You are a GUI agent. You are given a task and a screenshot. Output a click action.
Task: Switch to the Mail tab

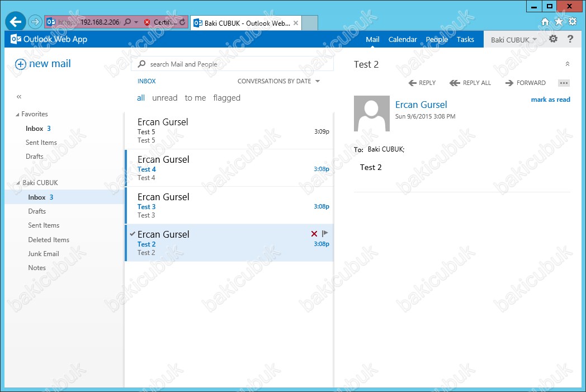(x=372, y=39)
